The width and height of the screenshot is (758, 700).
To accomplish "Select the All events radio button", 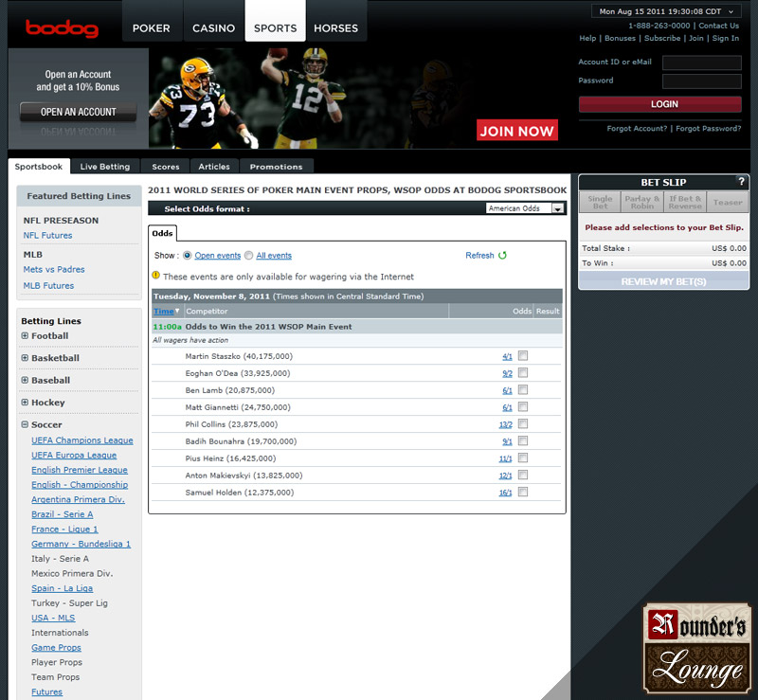I will [248, 255].
